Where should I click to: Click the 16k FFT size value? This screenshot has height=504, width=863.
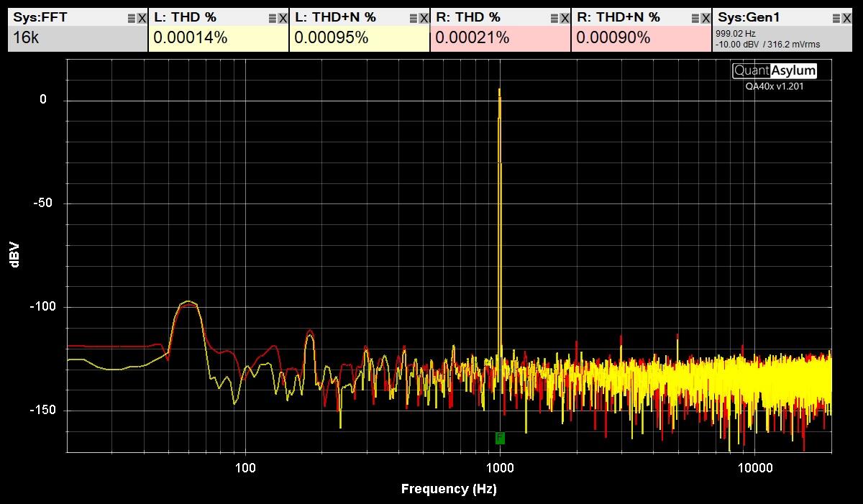(26, 38)
